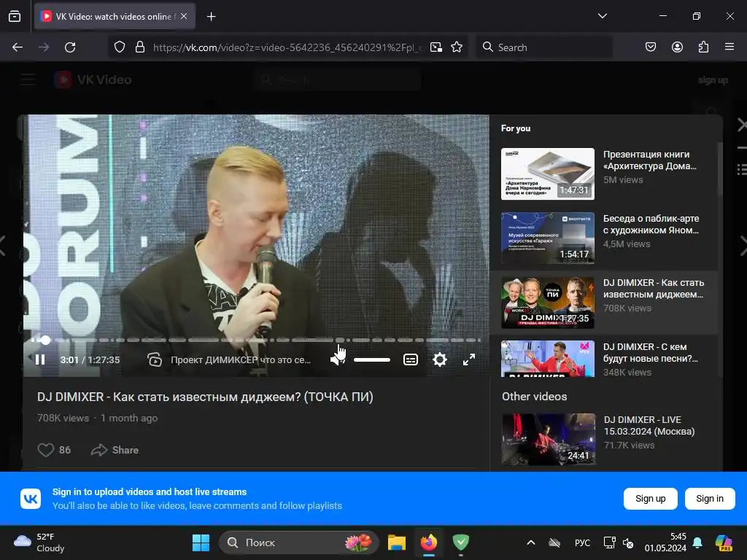
Task: Pause the playing video
Action: [41, 359]
